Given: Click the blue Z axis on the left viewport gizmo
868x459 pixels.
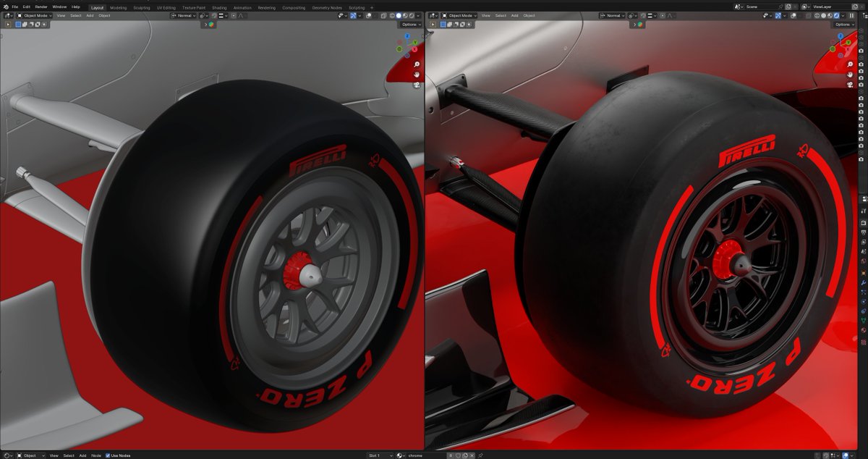Looking at the screenshot, I should 407,35.
